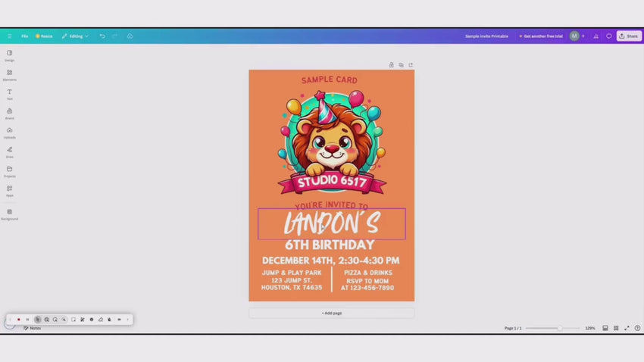Open the zoom percentage 129% menu
Screen dimensions: 644x362
point(590,328)
